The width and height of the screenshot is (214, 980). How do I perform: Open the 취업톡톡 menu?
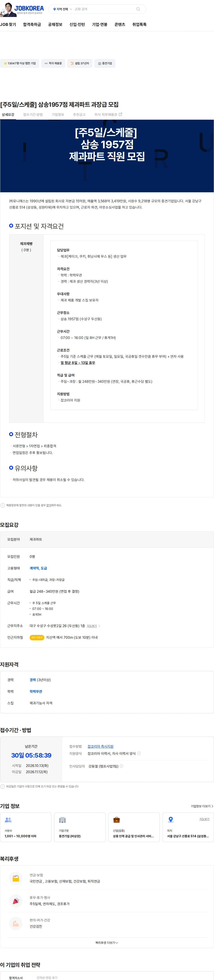139,24
